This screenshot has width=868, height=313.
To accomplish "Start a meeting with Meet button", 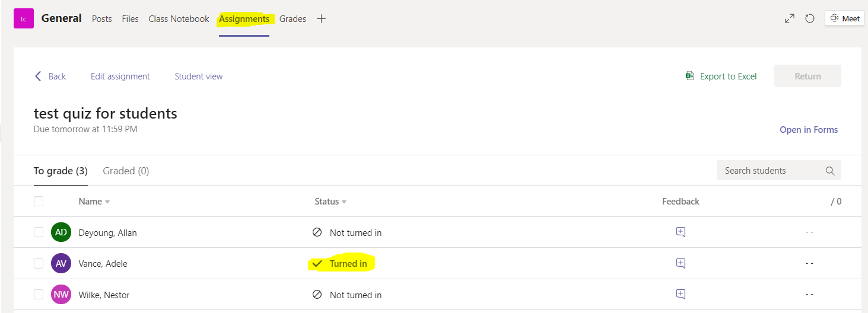I will (x=844, y=18).
